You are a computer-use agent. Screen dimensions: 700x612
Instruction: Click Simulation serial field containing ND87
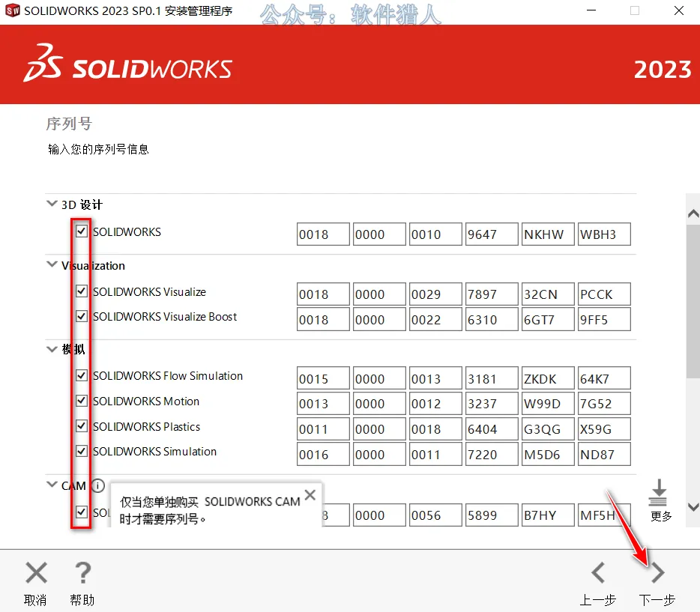(x=604, y=454)
